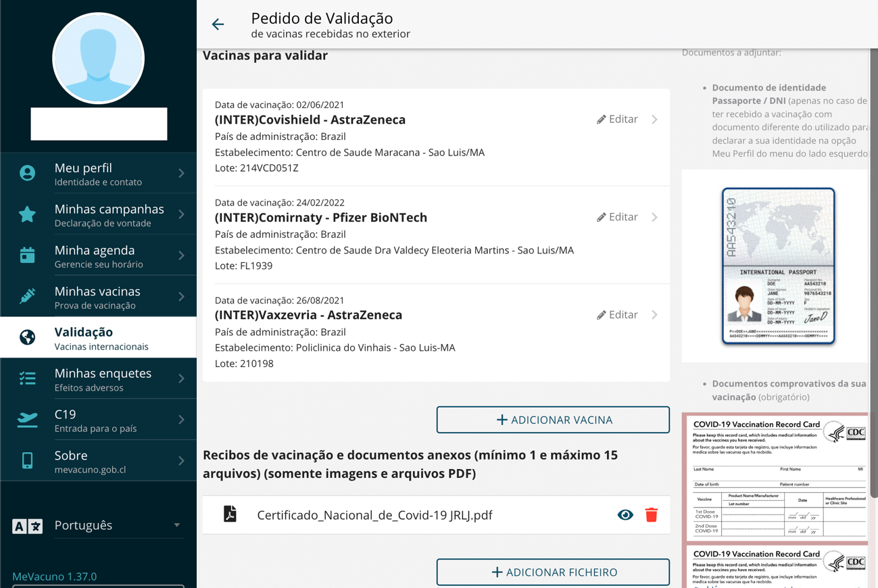Open Covishield entry via its chevron
Viewport: 878px width, 588px height.
tap(654, 120)
